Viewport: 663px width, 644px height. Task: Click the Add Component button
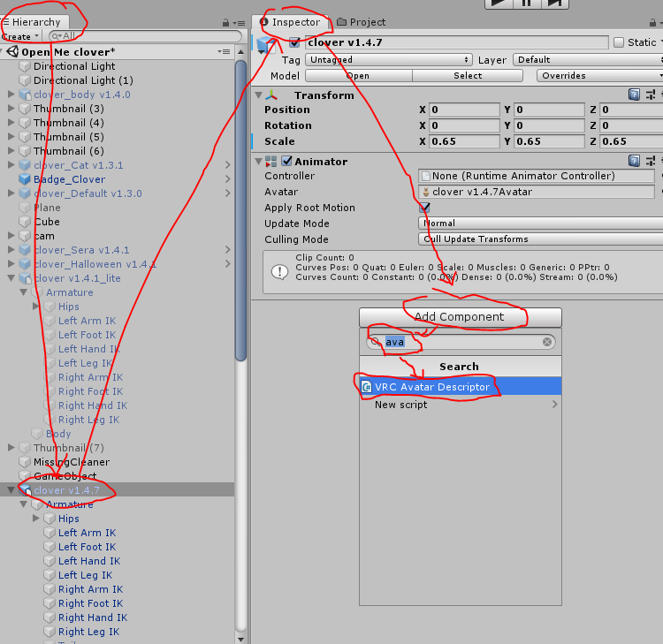click(x=461, y=316)
